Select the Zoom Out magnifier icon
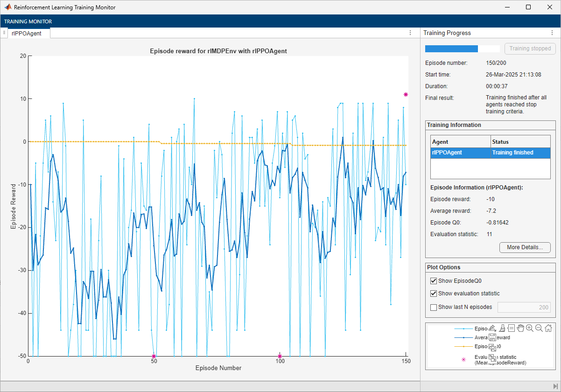This screenshot has height=392, width=561. click(x=539, y=328)
